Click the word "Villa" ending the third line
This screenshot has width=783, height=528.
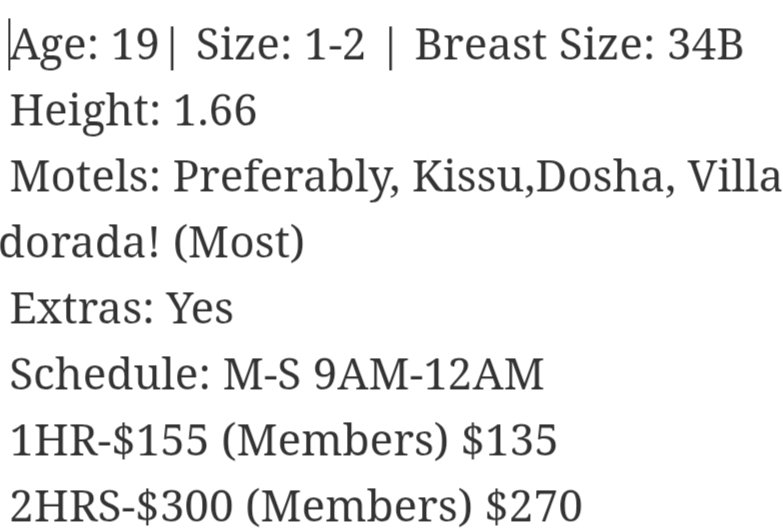pyautogui.click(x=734, y=177)
